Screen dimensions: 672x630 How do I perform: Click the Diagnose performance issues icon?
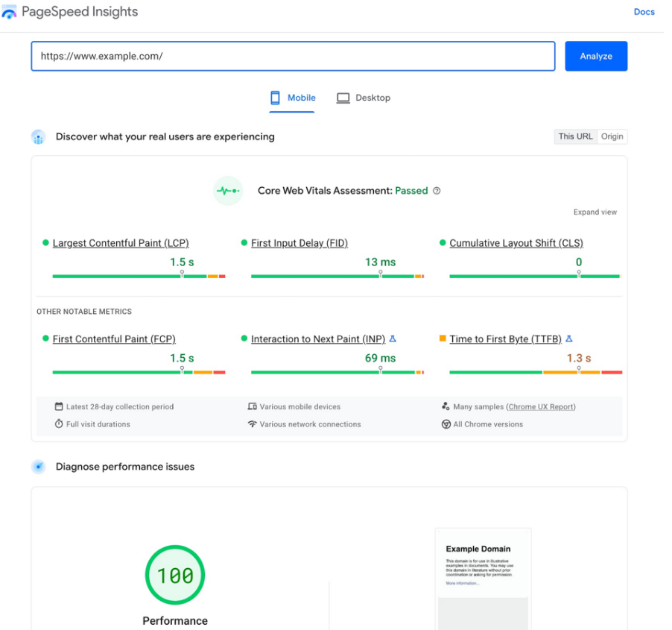point(39,467)
